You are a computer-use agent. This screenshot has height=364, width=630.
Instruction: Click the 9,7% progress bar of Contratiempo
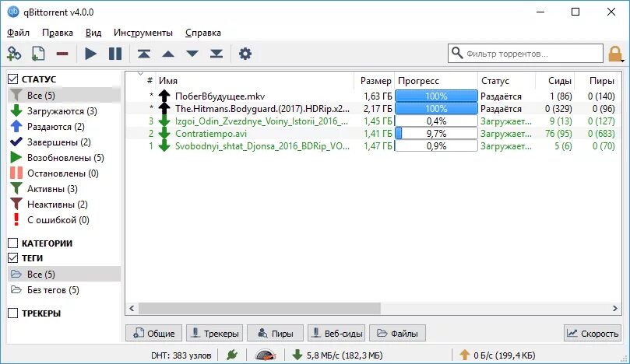(436, 134)
